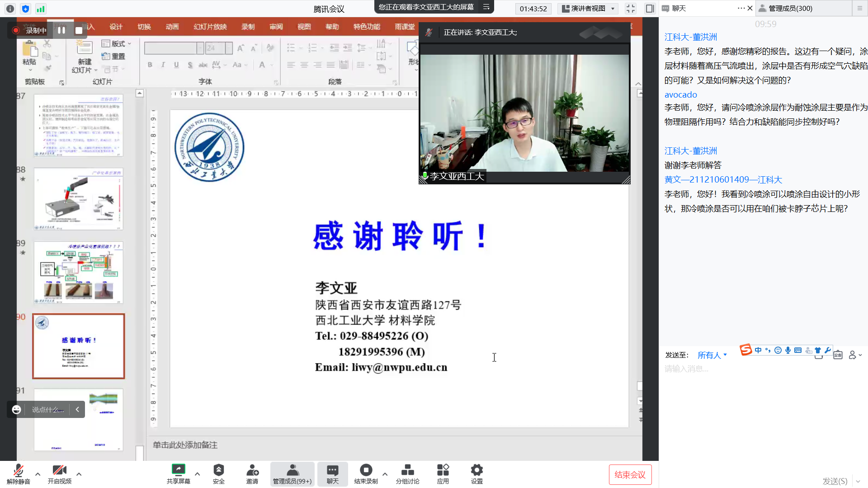Switch to the 审阅 ribbon tab

pyautogui.click(x=276, y=27)
